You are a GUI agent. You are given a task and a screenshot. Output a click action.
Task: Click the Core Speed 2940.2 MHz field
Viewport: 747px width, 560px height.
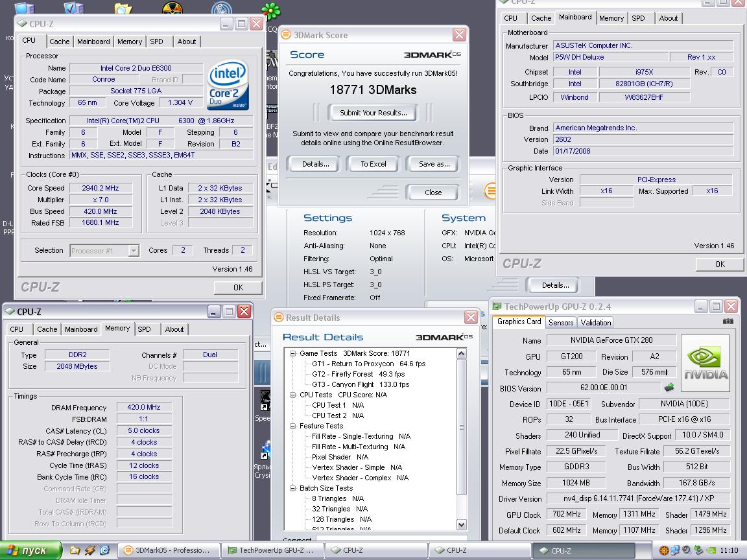pyautogui.click(x=101, y=188)
